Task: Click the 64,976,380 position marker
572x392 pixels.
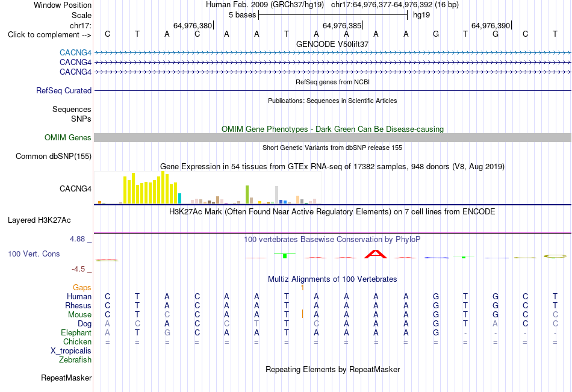Action: click(x=193, y=25)
